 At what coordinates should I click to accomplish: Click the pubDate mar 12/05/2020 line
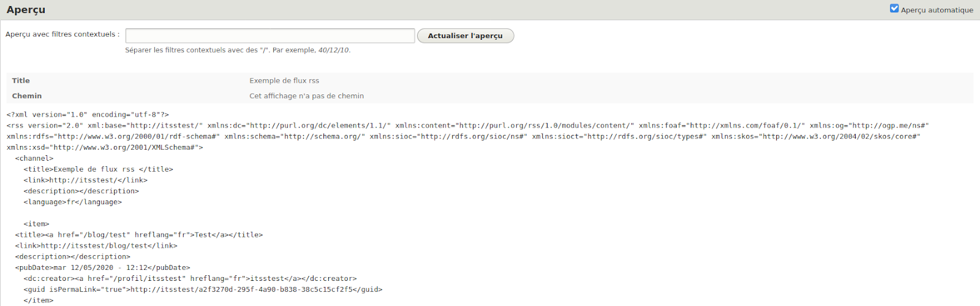click(x=102, y=267)
